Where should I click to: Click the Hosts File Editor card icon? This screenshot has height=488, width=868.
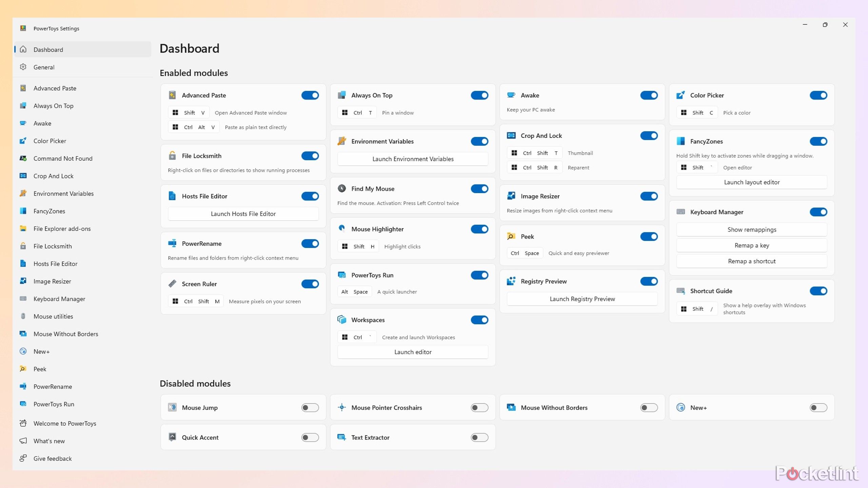coord(172,196)
